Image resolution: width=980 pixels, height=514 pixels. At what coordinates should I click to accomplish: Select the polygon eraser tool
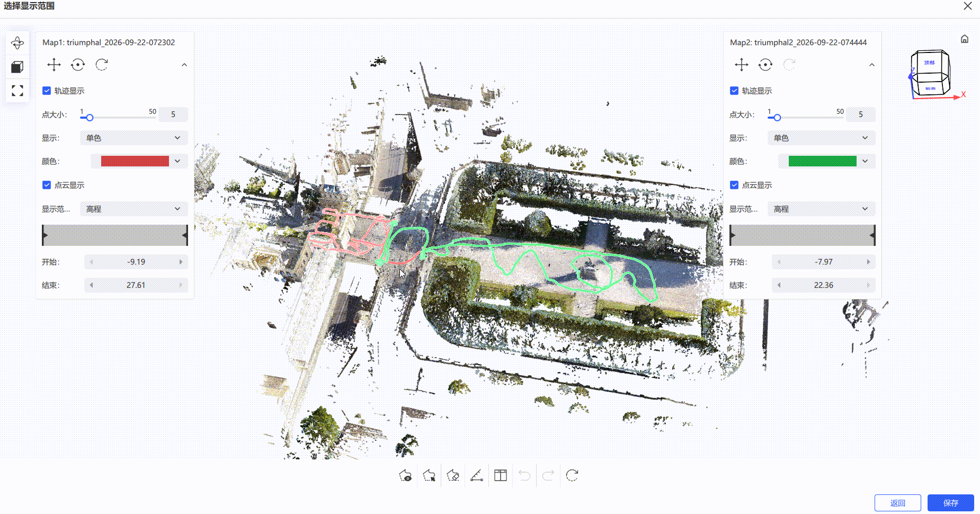453,475
